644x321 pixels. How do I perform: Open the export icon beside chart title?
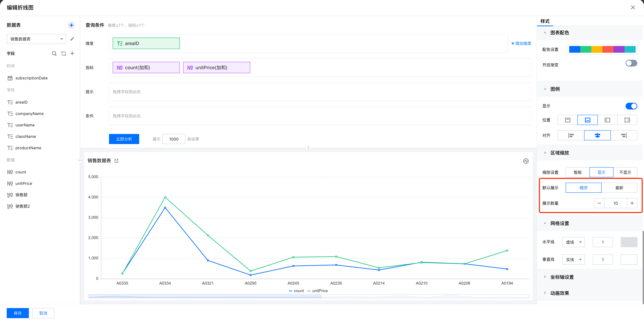click(x=116, y=161)
